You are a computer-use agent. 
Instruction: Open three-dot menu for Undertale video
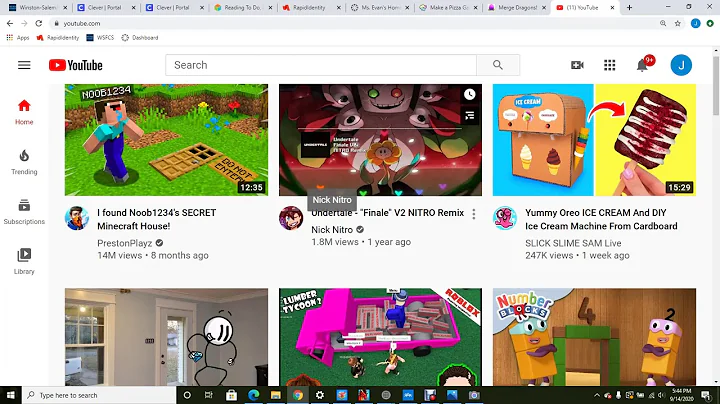click(x=473, y=214)
